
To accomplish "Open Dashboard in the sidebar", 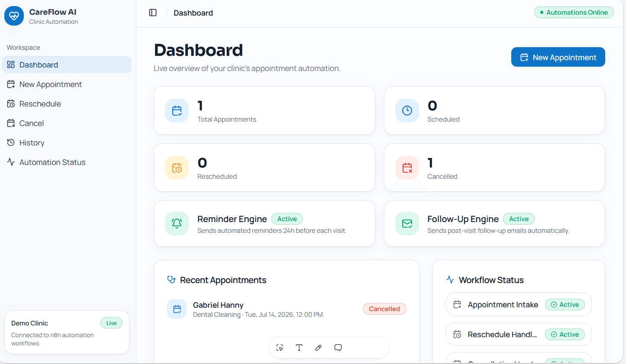I will tap(67, 64).
